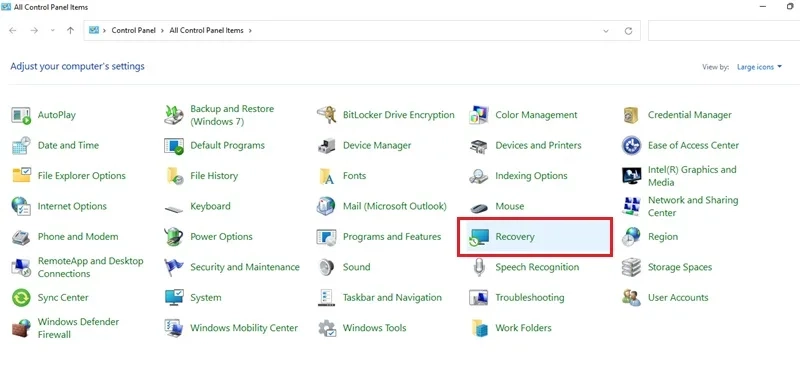Click the Date and Time icon
This screenshot has height=375, width=800.
coord(21,145)
